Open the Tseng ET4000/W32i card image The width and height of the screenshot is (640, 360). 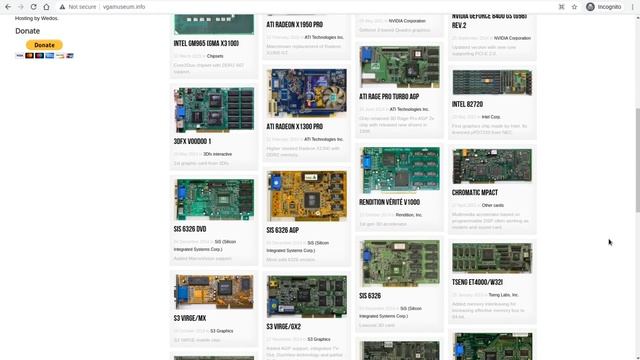click(492, 258)
